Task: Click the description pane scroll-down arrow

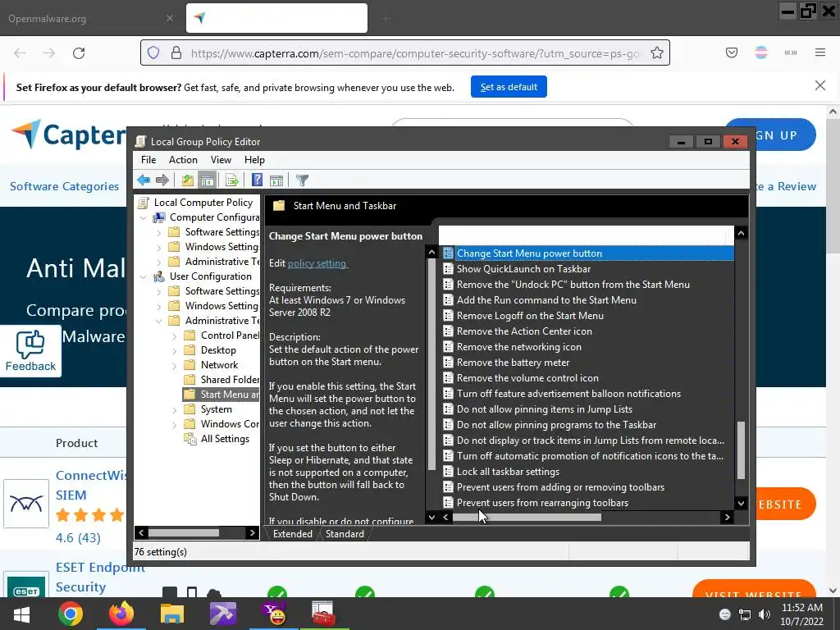Action: click(431, 517)
